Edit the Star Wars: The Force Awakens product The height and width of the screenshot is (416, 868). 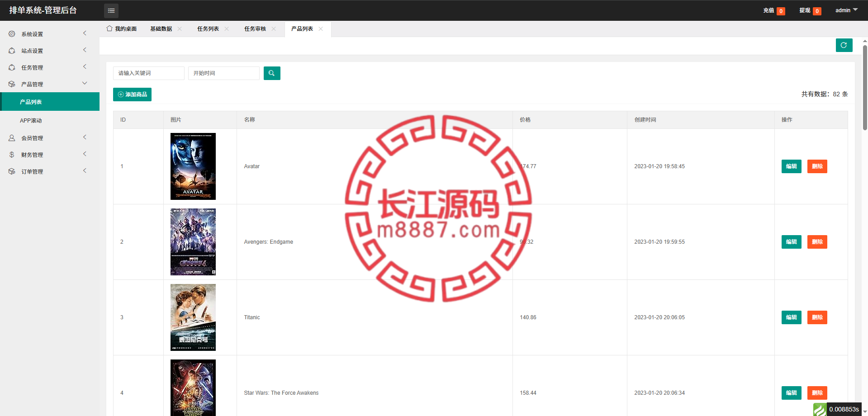click(792, 393)
